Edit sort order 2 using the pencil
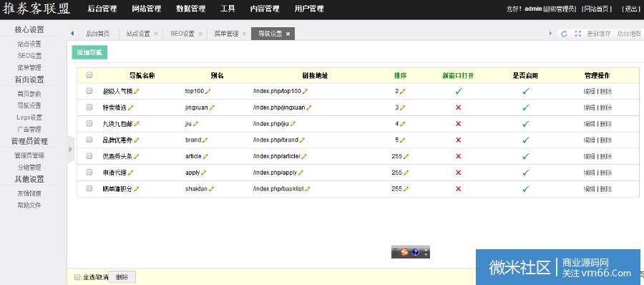The image size is (644, 285). [x=402, y=91]
